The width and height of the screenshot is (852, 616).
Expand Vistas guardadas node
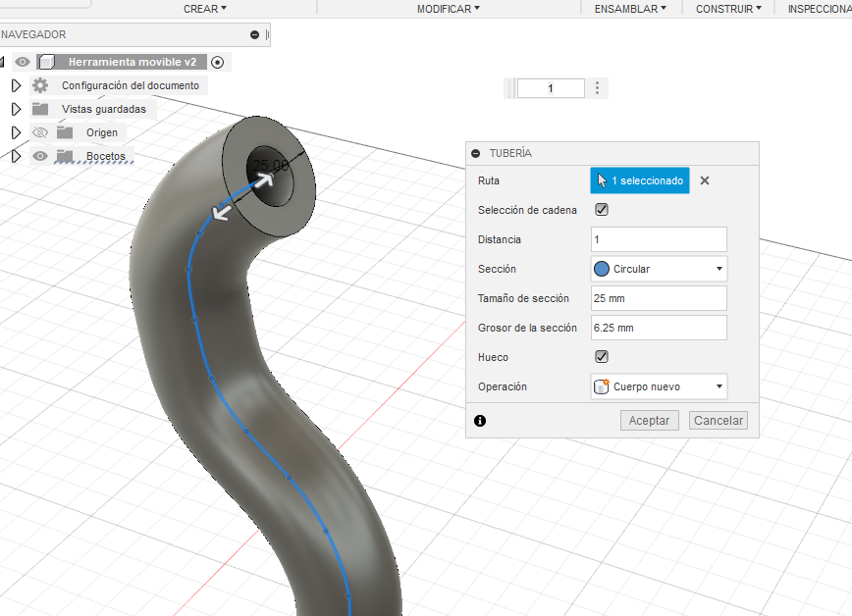17,109
